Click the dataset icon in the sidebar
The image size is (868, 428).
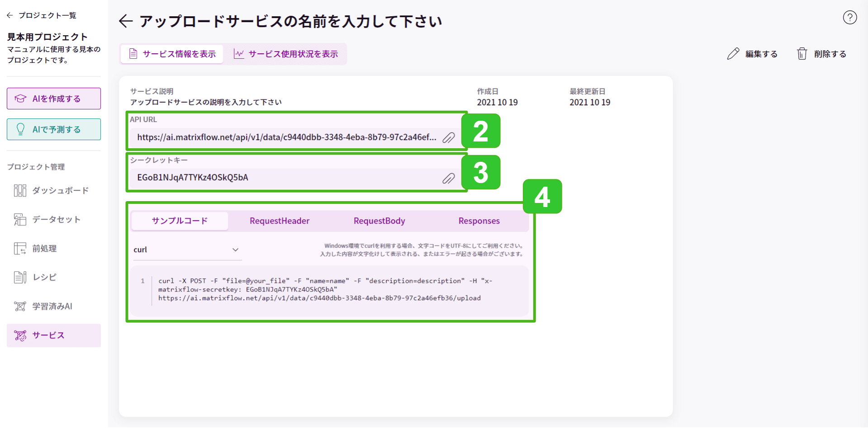20,220
